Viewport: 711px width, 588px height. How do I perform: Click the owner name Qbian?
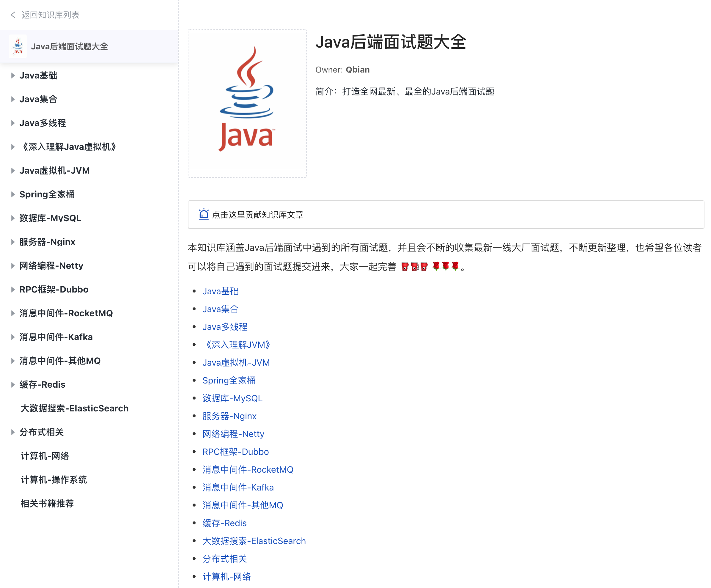pos(358,70)
